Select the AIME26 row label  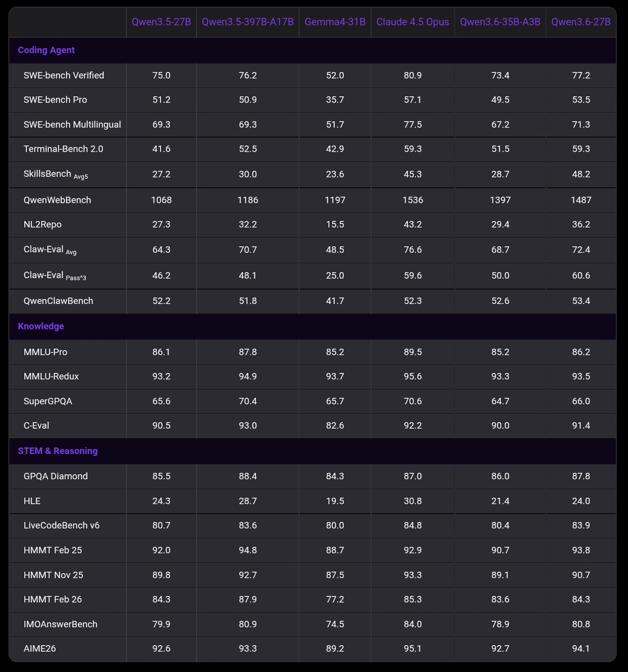click(40, 648)
